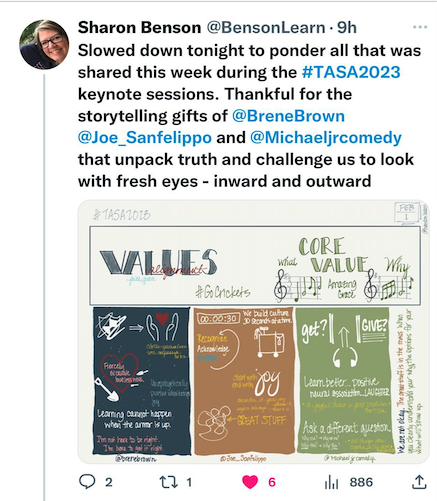Screen dimensions: 437x501
Task: Enlarge the sketchnote image attachment
Action: tap(253, 332)
